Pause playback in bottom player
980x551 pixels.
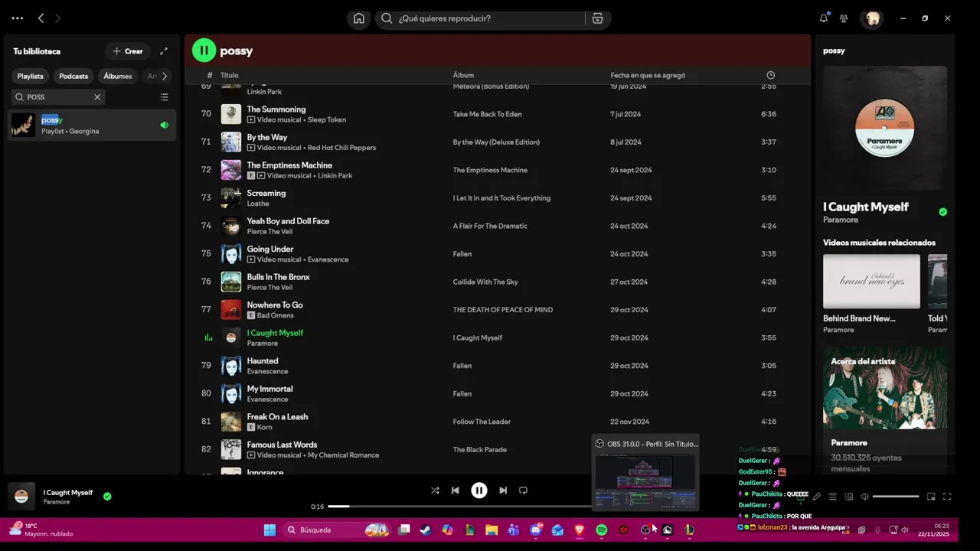pyautogui.click(x=479, y=491)
